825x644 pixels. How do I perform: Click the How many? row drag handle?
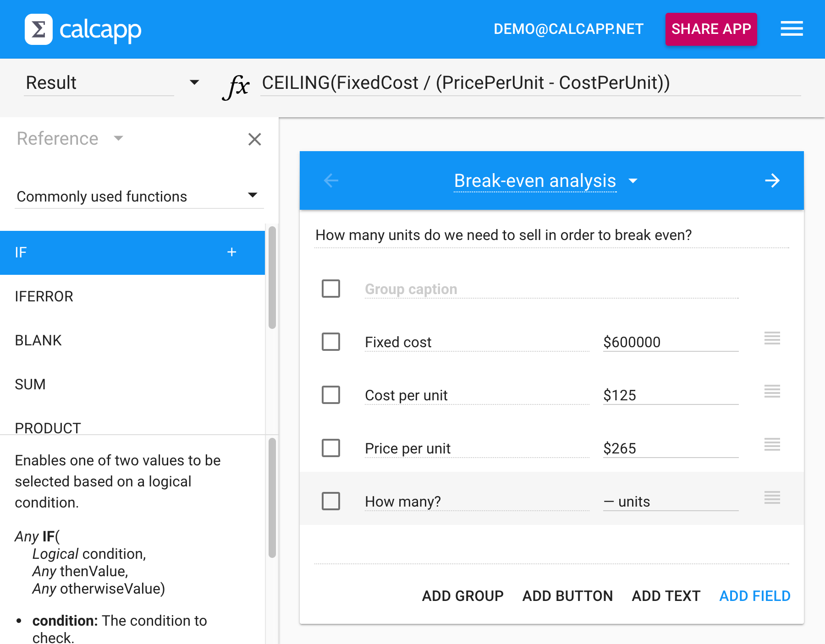772,497
